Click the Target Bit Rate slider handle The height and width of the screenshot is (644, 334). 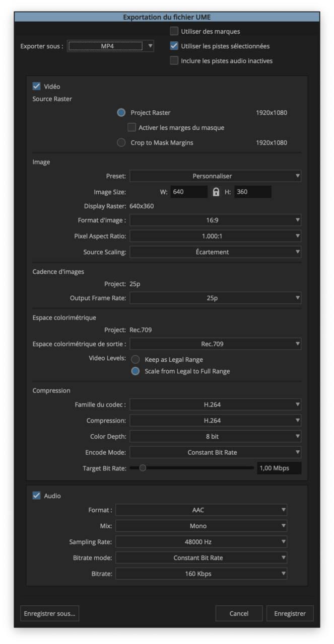tap(143, 468)
